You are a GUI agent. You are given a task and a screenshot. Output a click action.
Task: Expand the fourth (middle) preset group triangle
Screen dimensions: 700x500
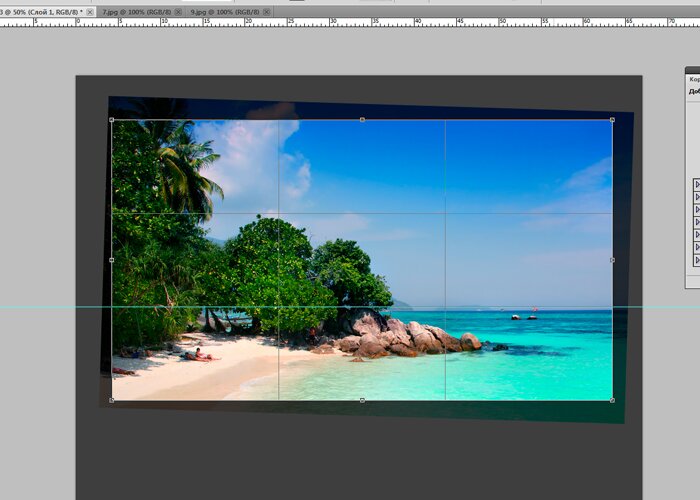click(697, 222)
